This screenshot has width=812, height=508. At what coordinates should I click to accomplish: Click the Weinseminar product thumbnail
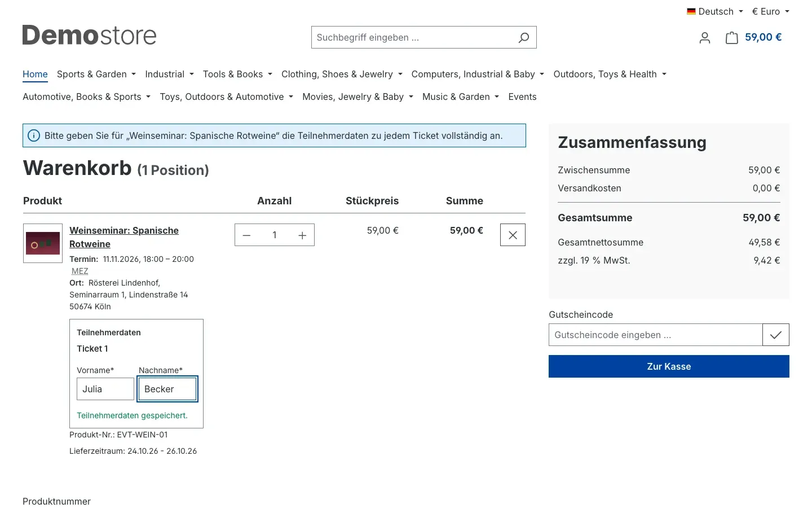pos(43,243)
